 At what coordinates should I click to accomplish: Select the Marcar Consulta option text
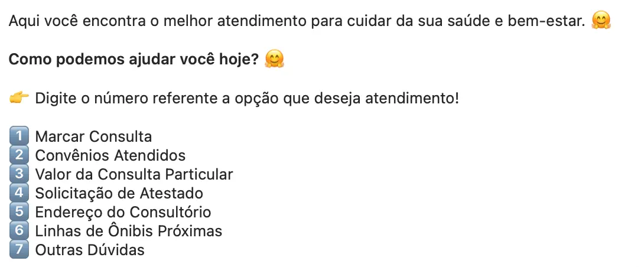[93, 136]
